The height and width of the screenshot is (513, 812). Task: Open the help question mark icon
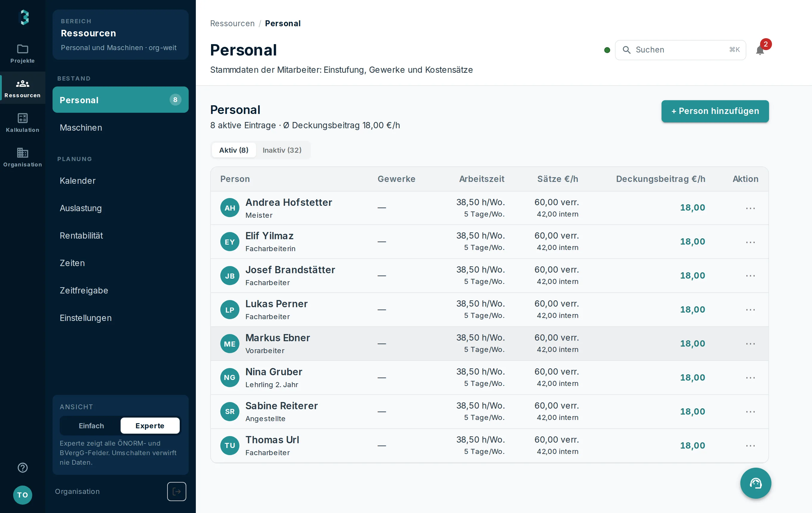23,468
